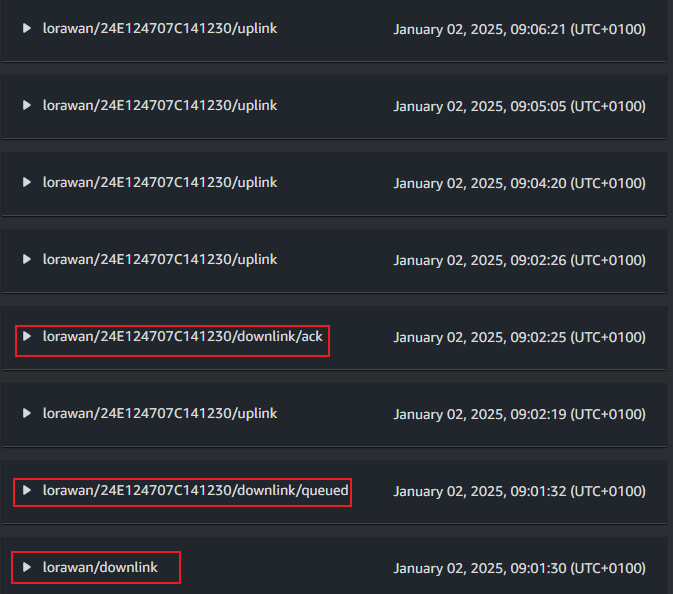Select the lorawan/24E124707C141230/downlink/ack topic

(x=182, y=336)
